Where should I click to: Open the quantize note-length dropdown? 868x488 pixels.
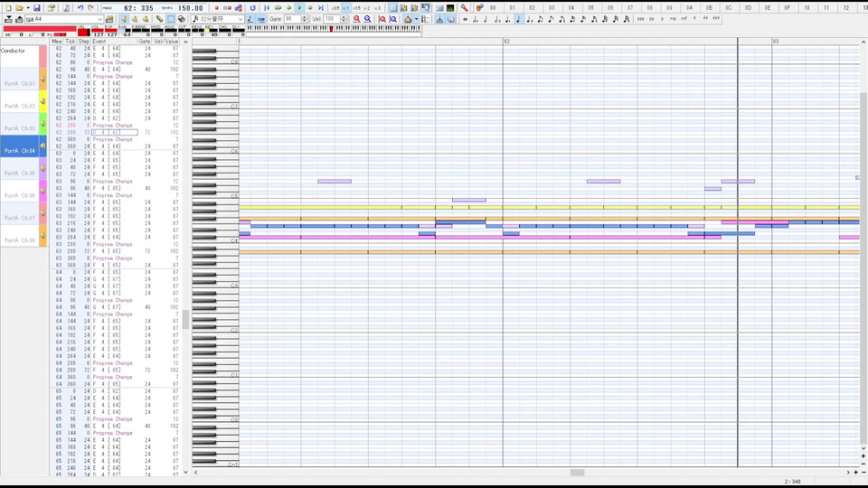tap(241, 19)
